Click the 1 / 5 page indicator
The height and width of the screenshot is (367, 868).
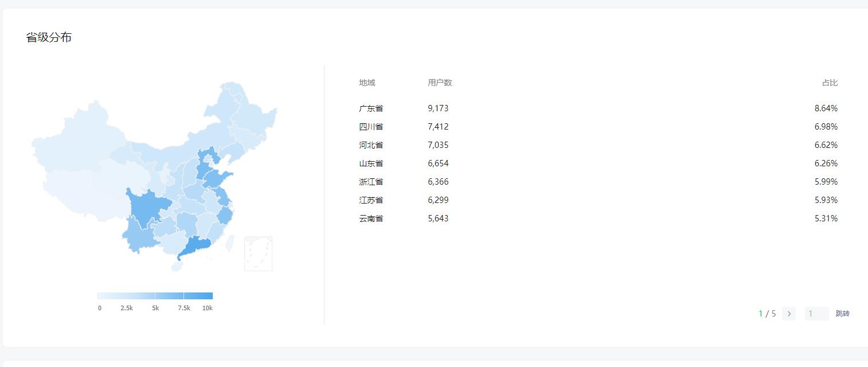(767, 314)
